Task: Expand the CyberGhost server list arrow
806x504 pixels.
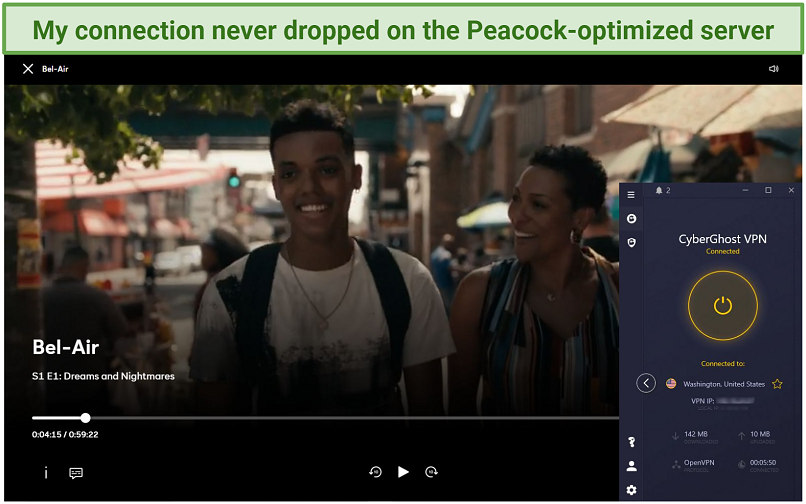Action: pyautogui.click(x=646, y=383)
